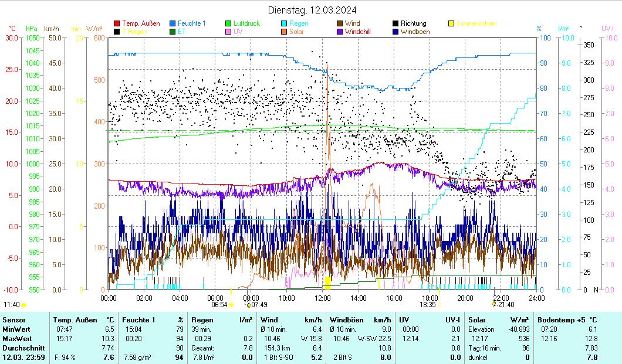Select the green Luftdruck legend swatch
622x364 pixels.
pyautogui.click(x=229, y=24)
